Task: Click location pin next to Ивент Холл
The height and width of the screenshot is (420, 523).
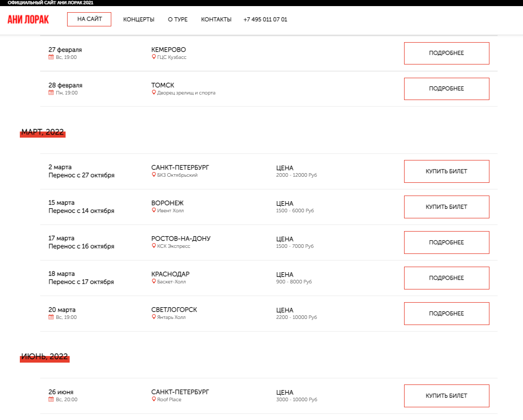Action: 153,210
